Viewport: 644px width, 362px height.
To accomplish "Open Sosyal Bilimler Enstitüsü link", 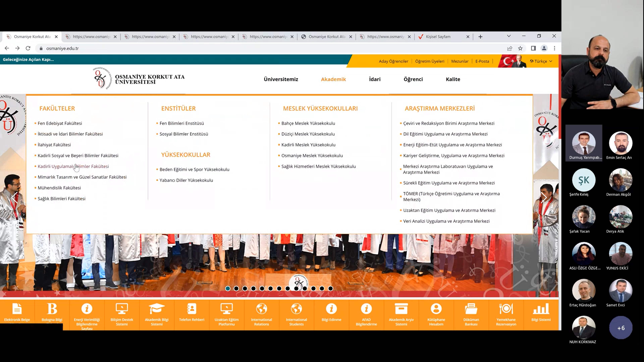I will 183,134.
